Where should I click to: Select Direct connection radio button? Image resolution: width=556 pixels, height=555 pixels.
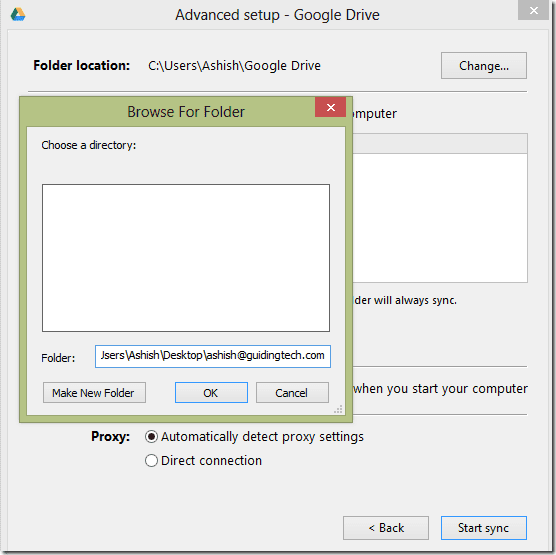pyautogui.click(x=151, y=461)
